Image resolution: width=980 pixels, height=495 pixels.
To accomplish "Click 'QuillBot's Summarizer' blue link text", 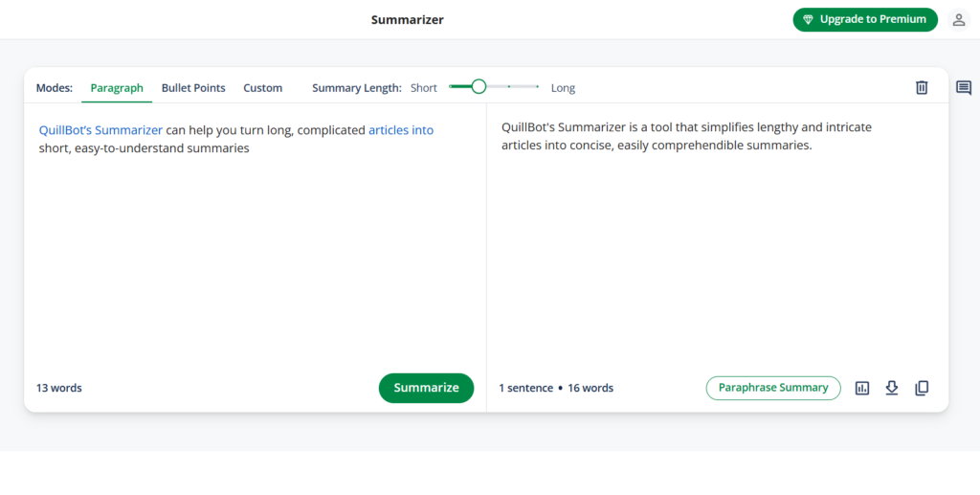I will coord(100,130).
